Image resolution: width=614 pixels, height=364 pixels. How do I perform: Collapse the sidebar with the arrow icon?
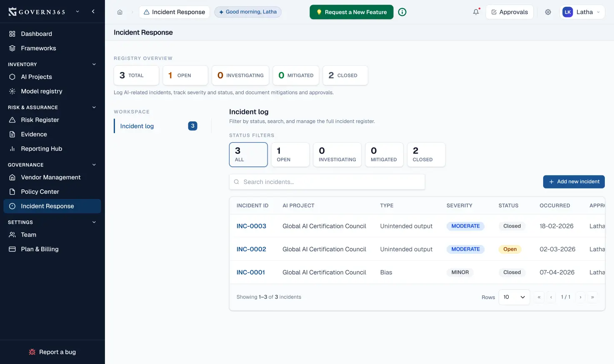coord(93,12)
